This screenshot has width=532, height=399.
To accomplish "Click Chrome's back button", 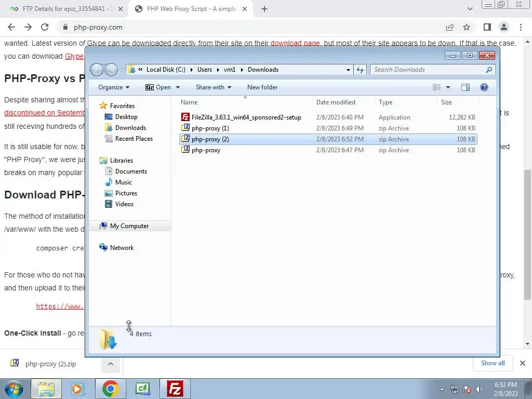I will tap(11, 27).
